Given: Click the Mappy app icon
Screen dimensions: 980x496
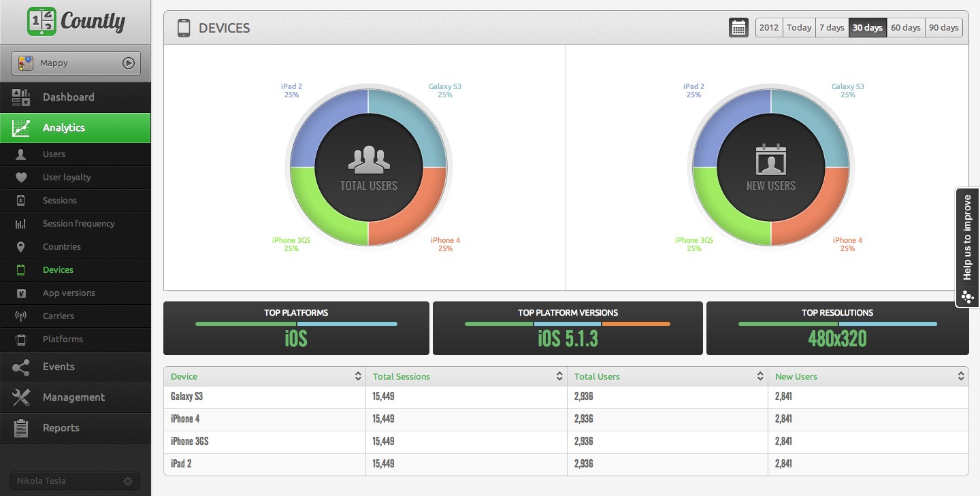Looking at the screenshot, I should click(26, 63).
